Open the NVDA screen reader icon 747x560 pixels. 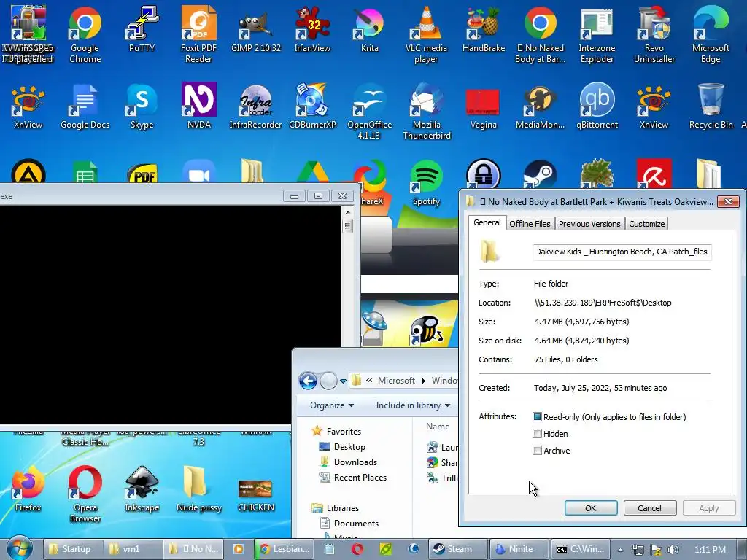point(198,106)
